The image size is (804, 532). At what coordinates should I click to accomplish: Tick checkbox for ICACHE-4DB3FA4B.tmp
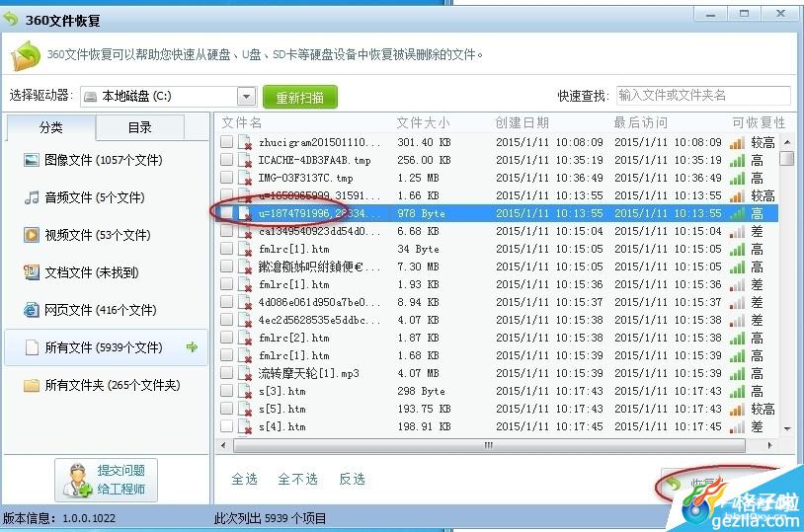(x=226, y=160)
